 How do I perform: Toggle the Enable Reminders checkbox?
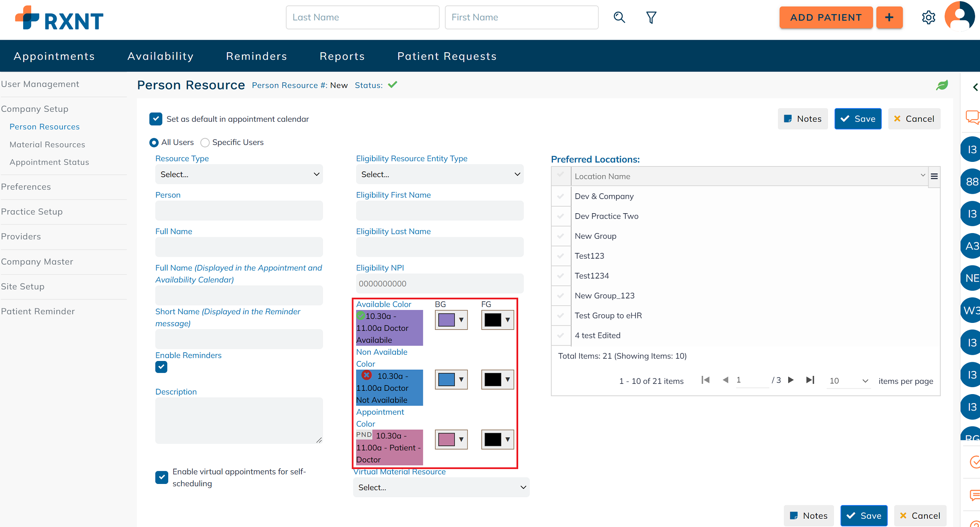(x=161, y=367)
